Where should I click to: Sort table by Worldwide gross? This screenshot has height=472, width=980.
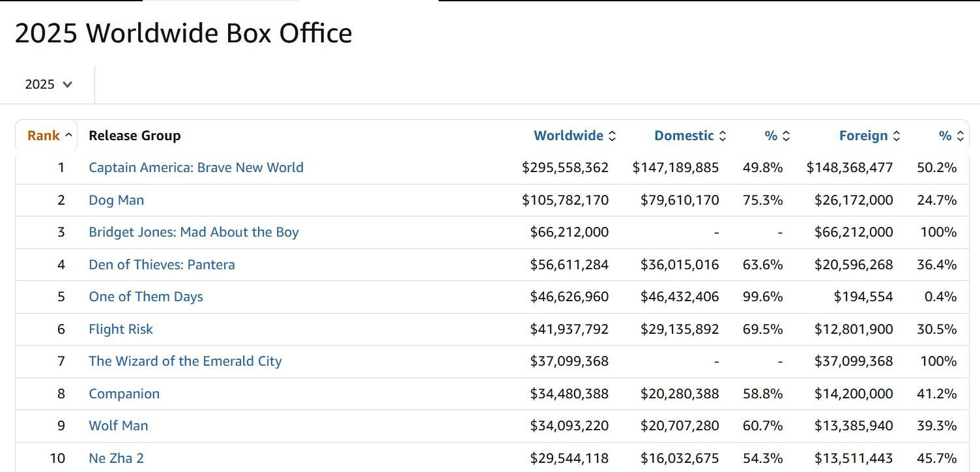(575, 136)
